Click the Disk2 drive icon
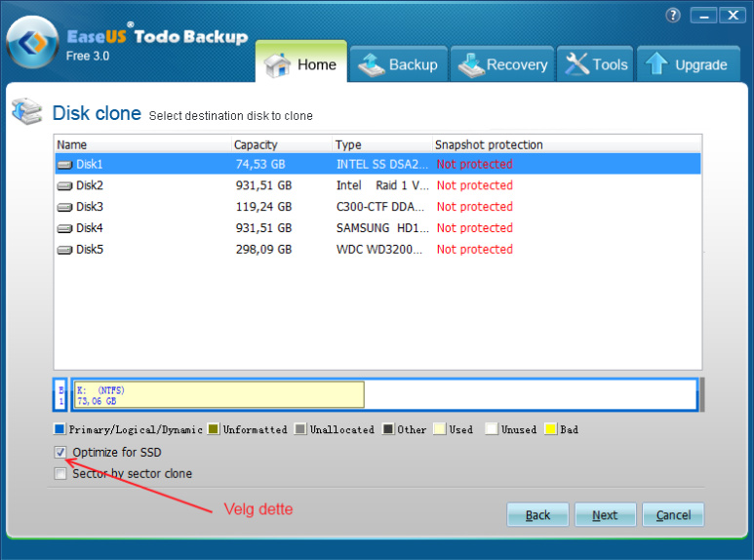754x560 pixels. (x=65, y=186)
